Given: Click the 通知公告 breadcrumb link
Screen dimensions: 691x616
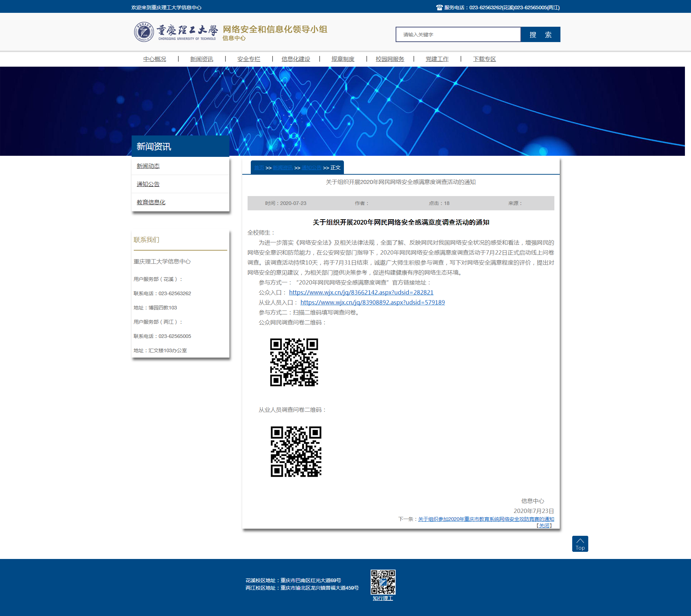Looking at the screenshot, I should [311, 168].
